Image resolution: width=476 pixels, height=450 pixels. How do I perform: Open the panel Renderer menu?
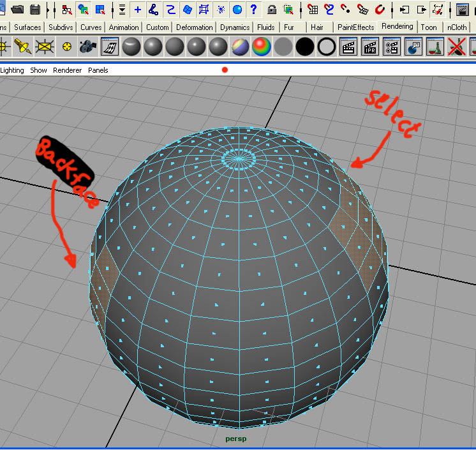pos(67,70)
